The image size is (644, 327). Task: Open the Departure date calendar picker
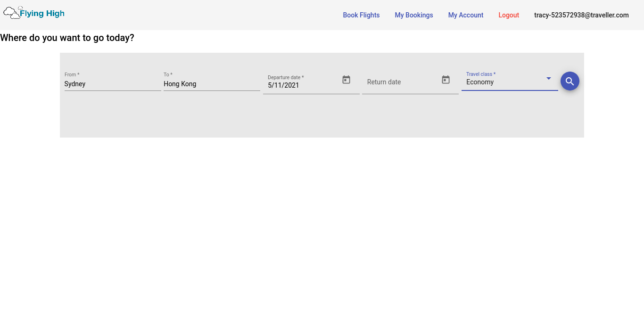point(347,80)
